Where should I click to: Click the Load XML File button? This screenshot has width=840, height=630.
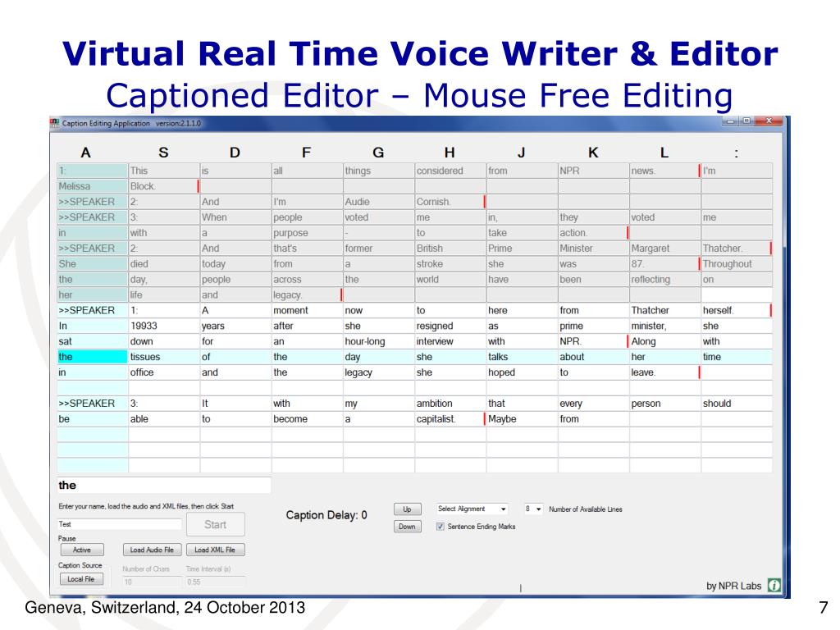coord(216,550)
